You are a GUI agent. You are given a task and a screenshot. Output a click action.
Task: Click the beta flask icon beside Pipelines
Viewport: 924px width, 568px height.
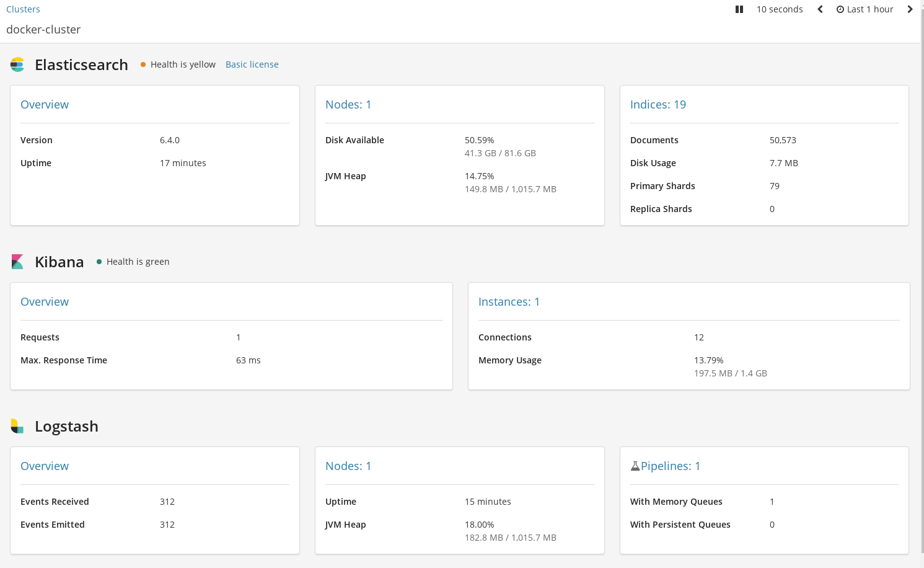(x=635, y=466)
